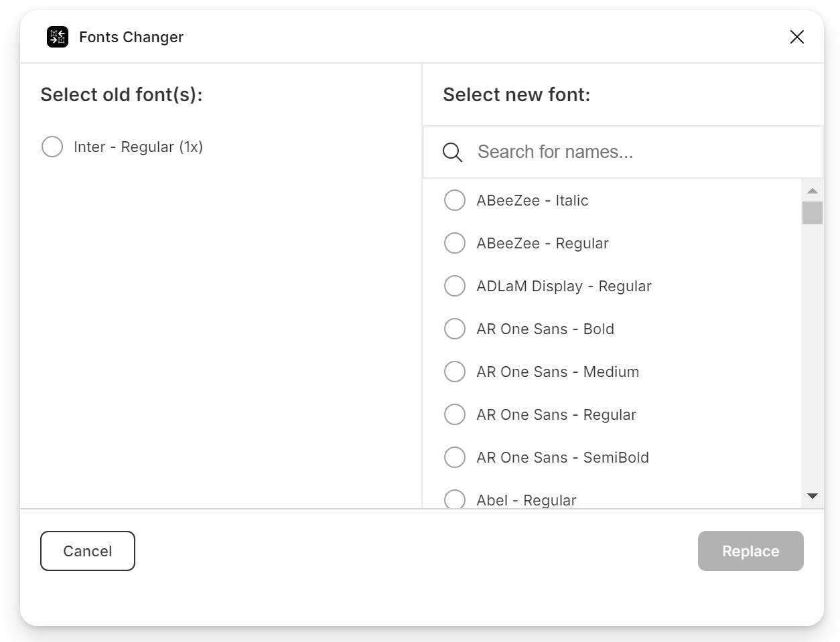Screen dimensions: 840x642
Task: Click the Replace button
Action: [x=750, y=551]
